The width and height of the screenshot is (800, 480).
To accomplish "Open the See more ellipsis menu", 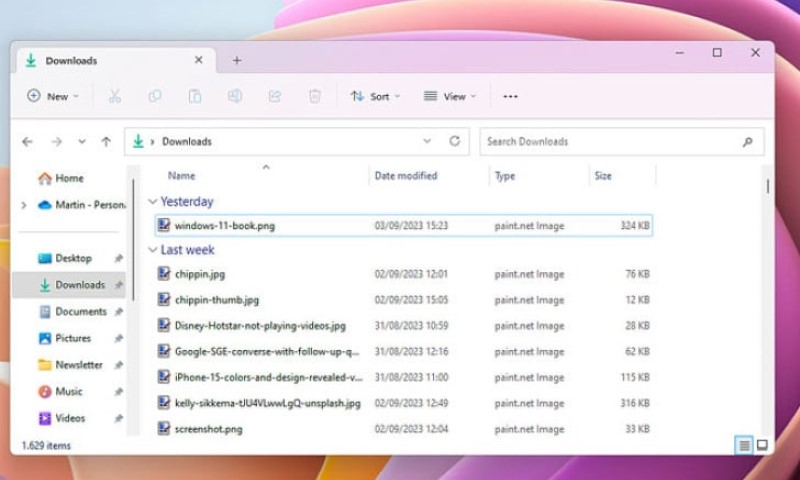I will coord(510,96).
